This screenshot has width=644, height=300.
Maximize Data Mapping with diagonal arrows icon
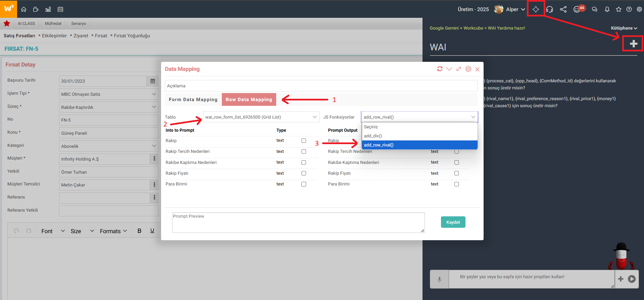click(458, 69)
